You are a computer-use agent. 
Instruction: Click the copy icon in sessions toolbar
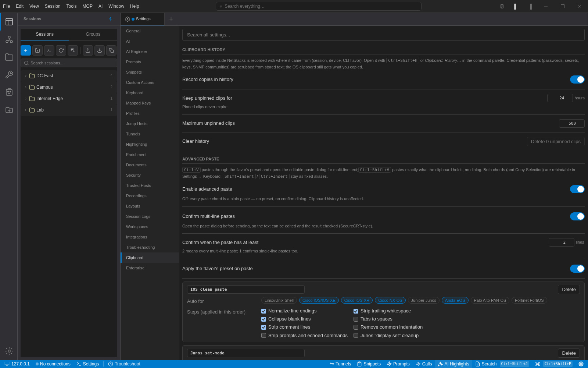click(111, 50)
